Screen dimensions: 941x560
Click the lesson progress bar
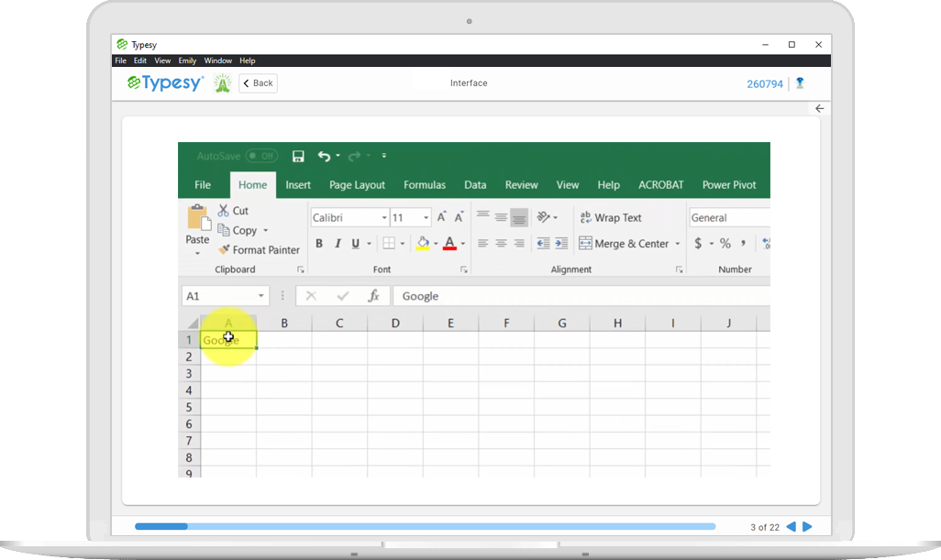[425, 526]
